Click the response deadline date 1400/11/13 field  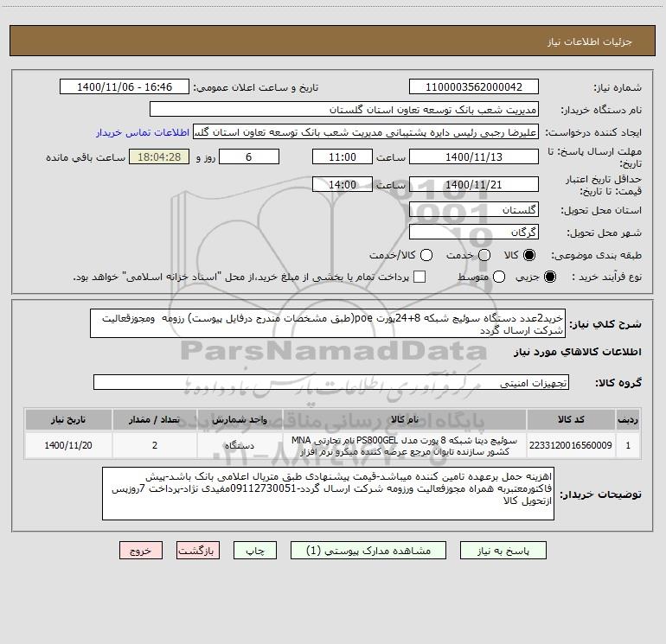tap(474, 156)
